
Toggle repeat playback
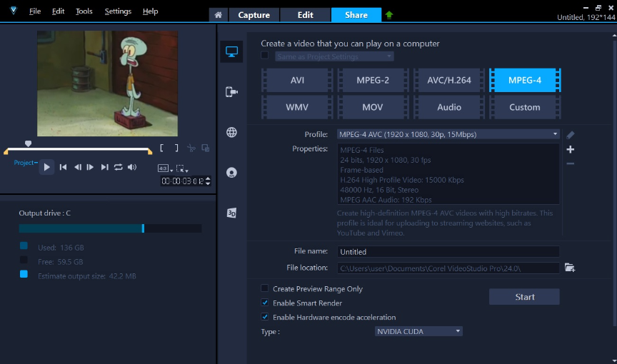click(x=118, y=167)
